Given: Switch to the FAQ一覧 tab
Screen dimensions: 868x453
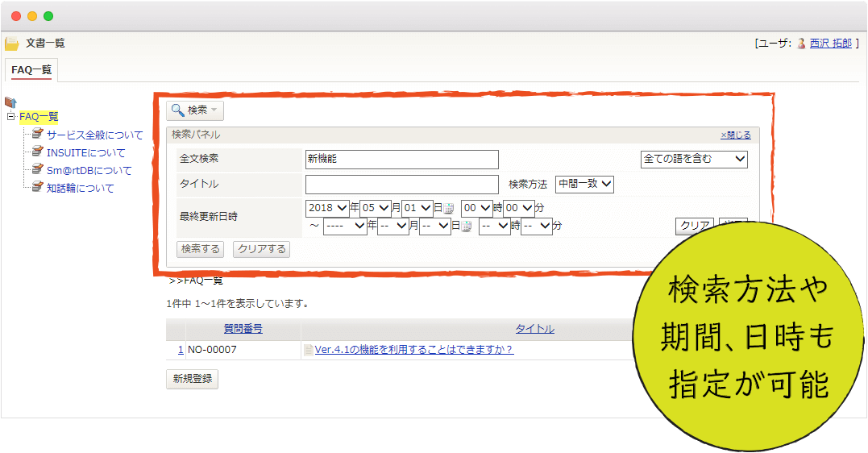Looking at the screenshot, I should [31, 70].
